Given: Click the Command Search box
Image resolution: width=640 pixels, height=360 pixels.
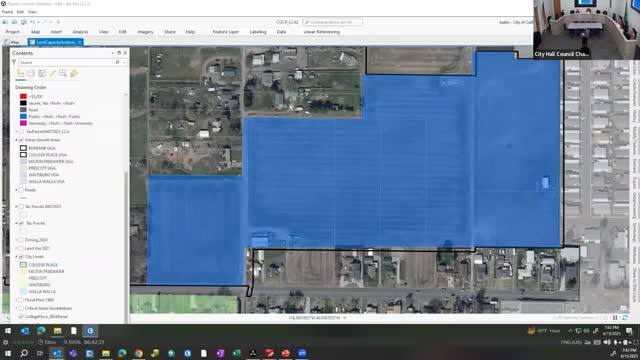Looking at the screenshot, I should pos(332,22).
